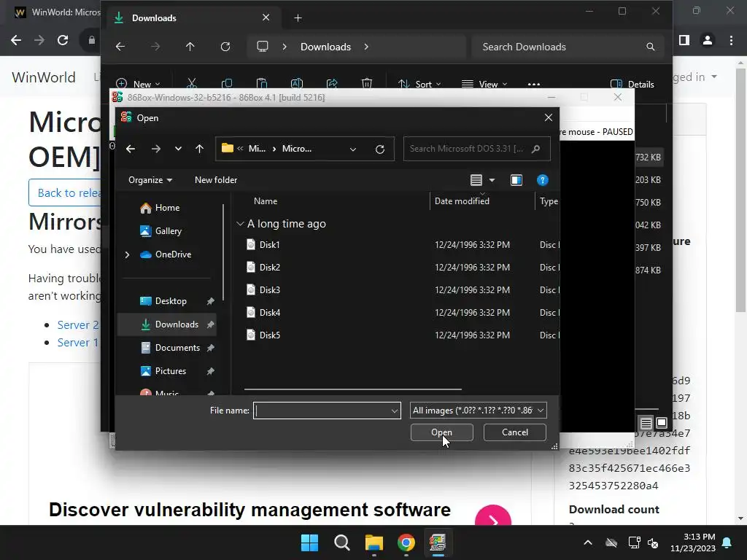Open File Explorer from the taskbar

pyautogui.click(x=374, y=542)
